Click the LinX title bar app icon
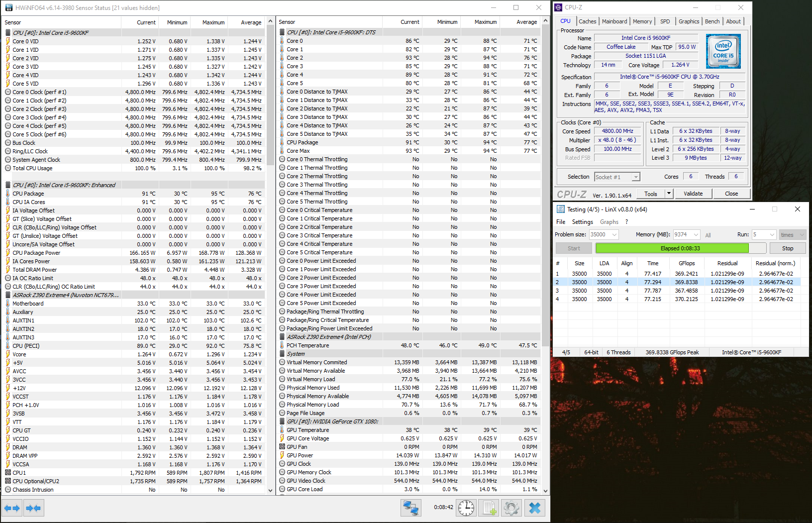 pos(561,209)
